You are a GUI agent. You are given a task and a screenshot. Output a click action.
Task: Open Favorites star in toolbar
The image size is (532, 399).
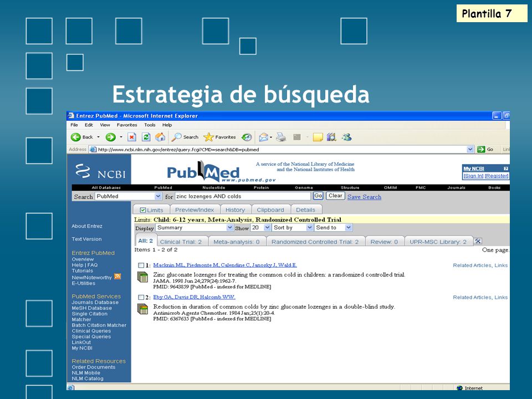pos(219,137)
